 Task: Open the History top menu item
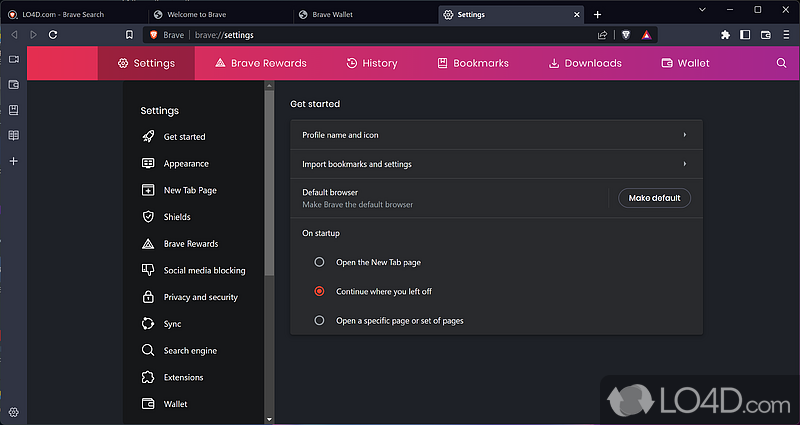[x=372, y=63]
